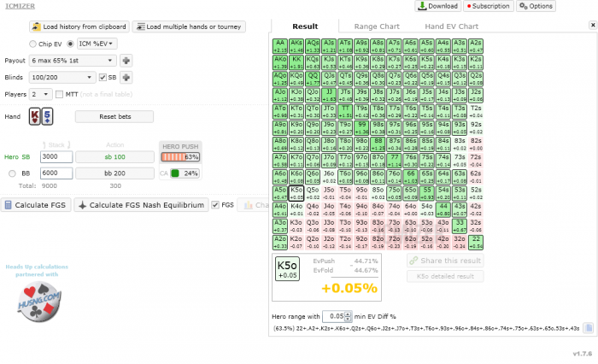
Task: Click the Reset bets button
Action: point(114,117)
